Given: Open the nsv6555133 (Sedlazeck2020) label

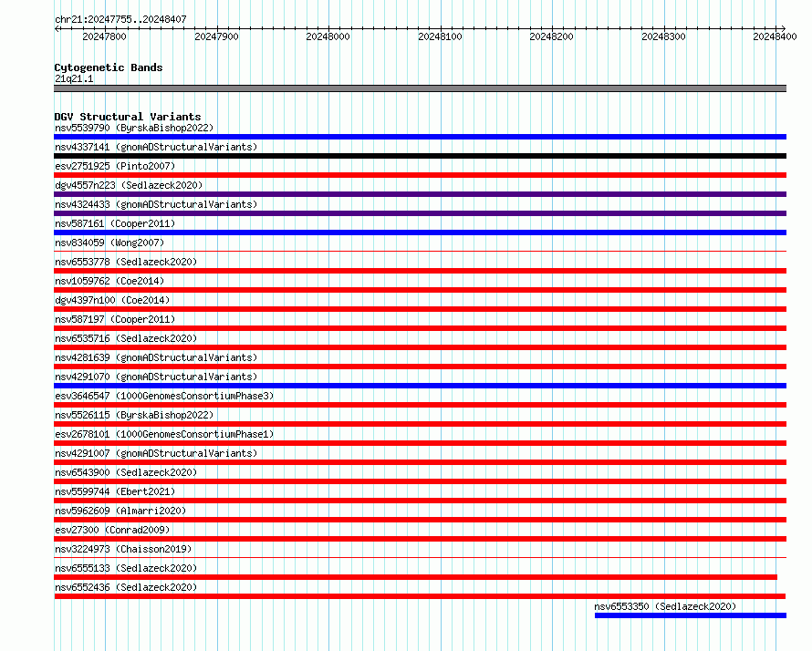Looking at the screenshot, I should tap(126, 568).
